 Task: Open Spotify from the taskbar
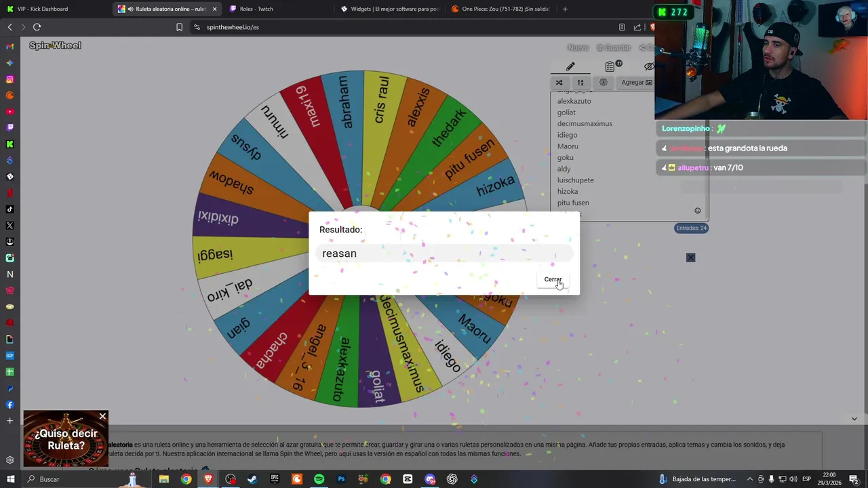point(319,479)
